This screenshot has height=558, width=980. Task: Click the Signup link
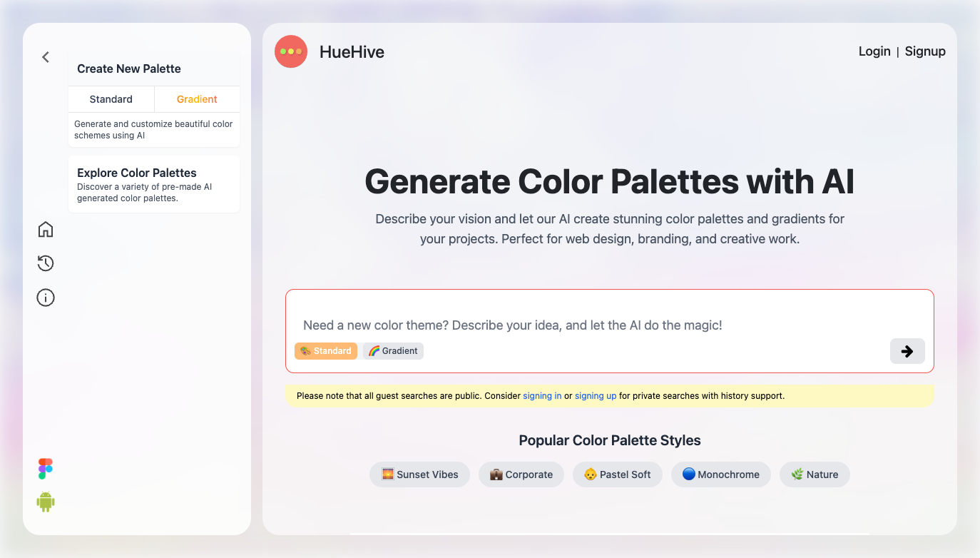coord(925,51)
